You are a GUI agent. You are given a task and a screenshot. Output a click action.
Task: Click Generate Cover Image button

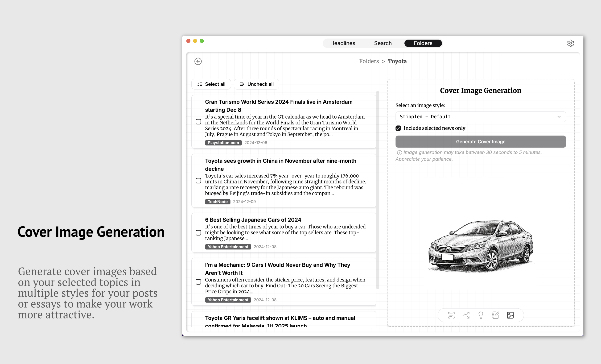tap(481, 141)
